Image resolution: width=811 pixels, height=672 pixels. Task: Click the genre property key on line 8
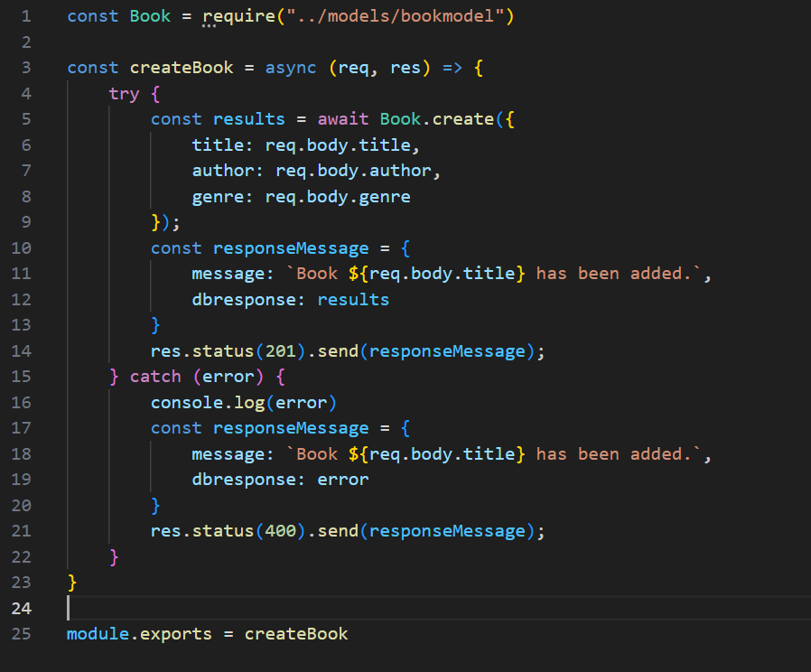(x=218, y=197)
